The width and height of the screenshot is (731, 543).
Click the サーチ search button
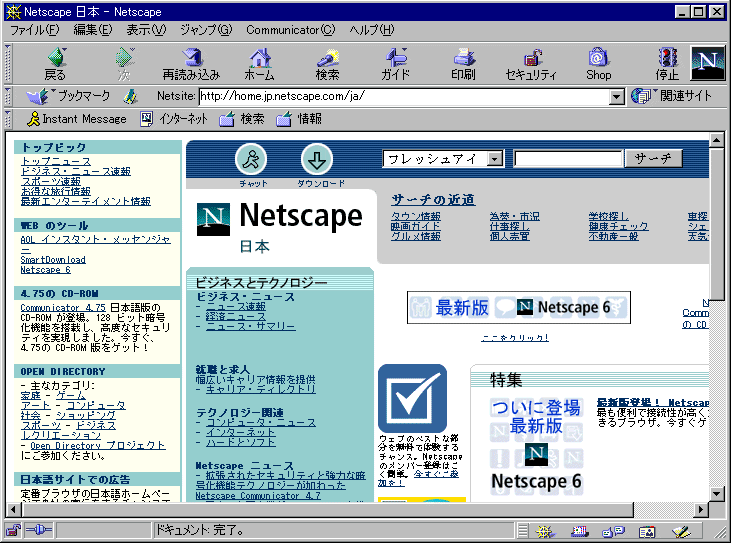click(x=654, y=158)
